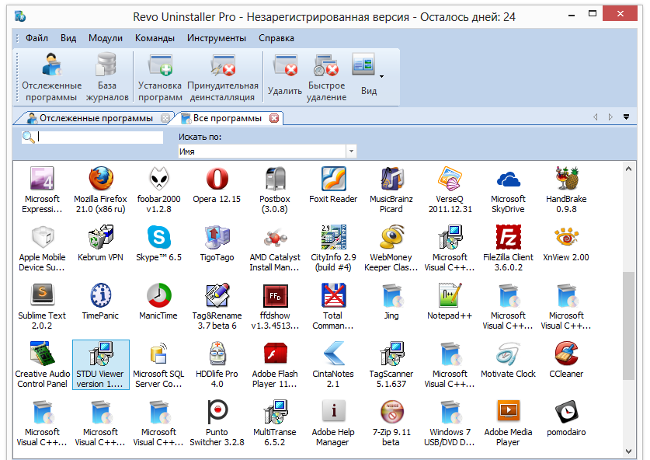Image resolution: width=650 pixels, height=460 pixels.
Task: Open the Команды menu
Action: 155,38
